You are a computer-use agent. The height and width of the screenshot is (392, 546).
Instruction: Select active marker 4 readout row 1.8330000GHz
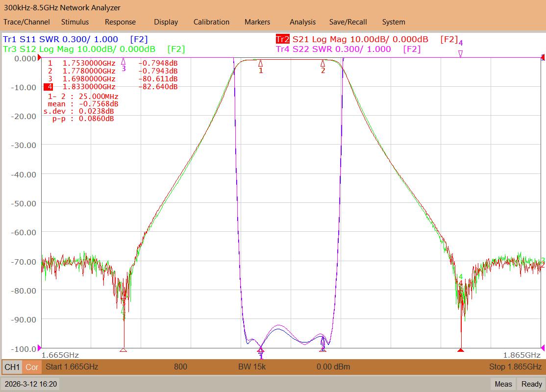pos(111,87)
